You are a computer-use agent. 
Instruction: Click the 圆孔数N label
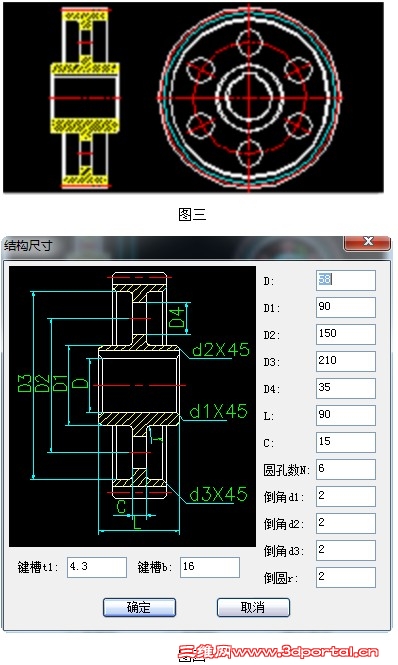click(287, 470)
